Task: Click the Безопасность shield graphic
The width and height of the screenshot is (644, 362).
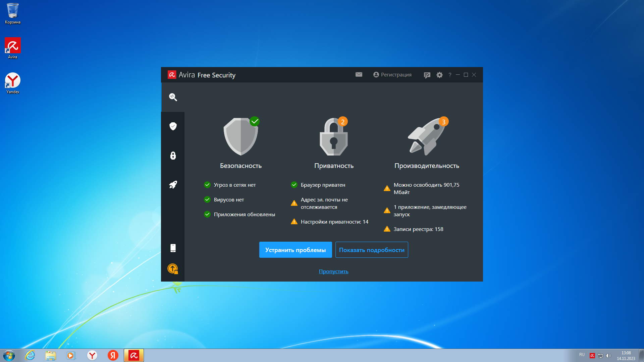Action: point(240,137)
